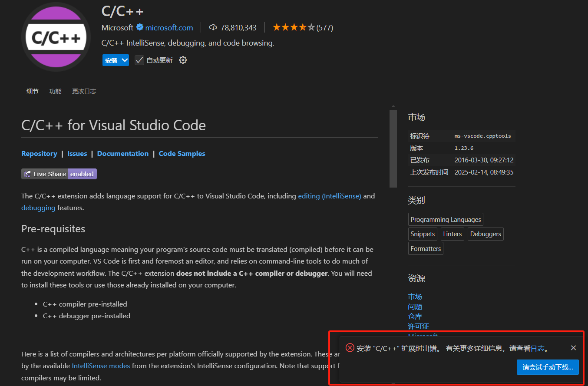
Task: Open the 市场 resource link
Action: [415, 297]
